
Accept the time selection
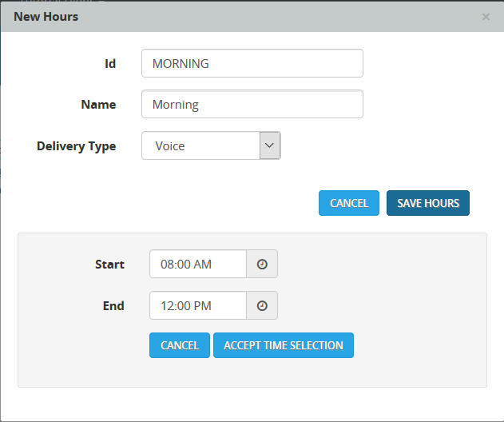point(283,345)
